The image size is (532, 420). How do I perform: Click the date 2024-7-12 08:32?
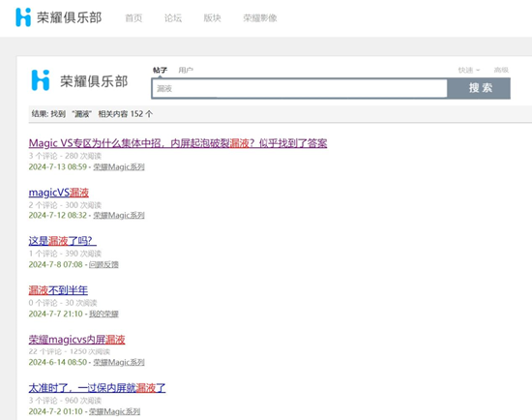[x=58, y=215]
